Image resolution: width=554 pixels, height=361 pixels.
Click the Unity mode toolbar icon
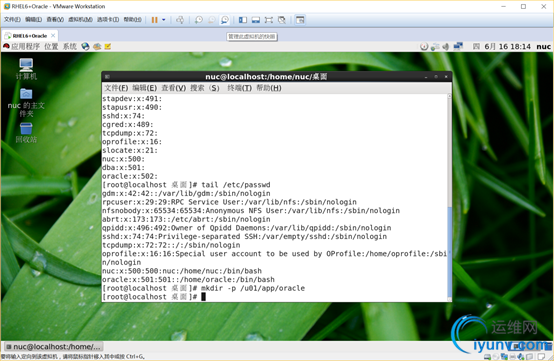(x=282, y=20)
